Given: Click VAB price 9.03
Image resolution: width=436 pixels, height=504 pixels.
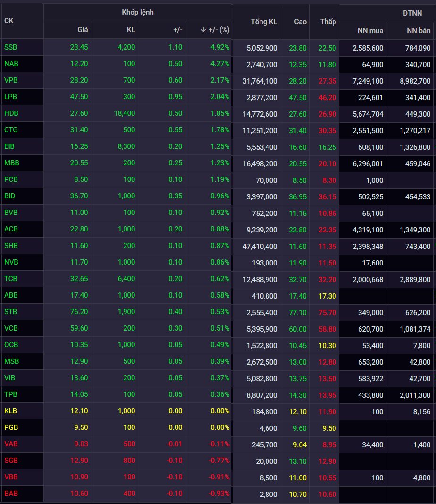Looking at the screenshot, I should pyautogui.click(x=81, y=444).
